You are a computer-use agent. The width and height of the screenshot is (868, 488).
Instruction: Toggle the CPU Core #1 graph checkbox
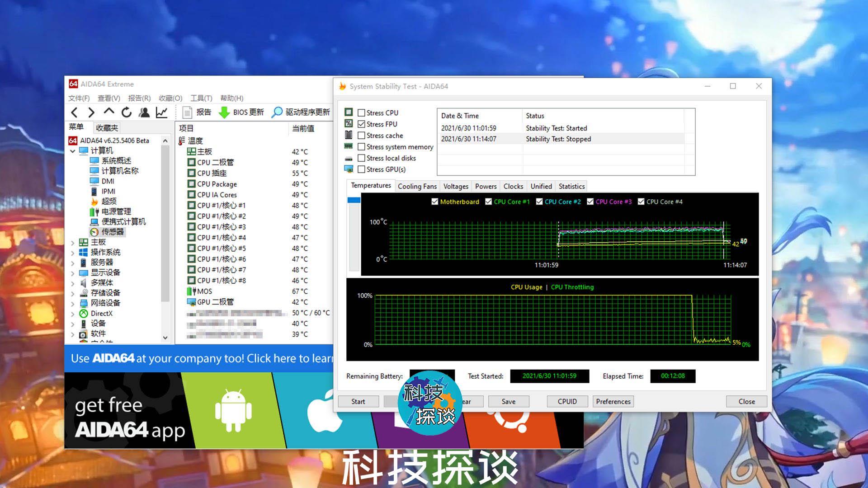pos(488,202)
